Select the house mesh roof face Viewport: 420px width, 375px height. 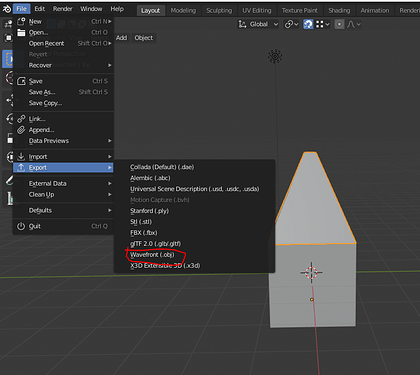pos(313,203)
